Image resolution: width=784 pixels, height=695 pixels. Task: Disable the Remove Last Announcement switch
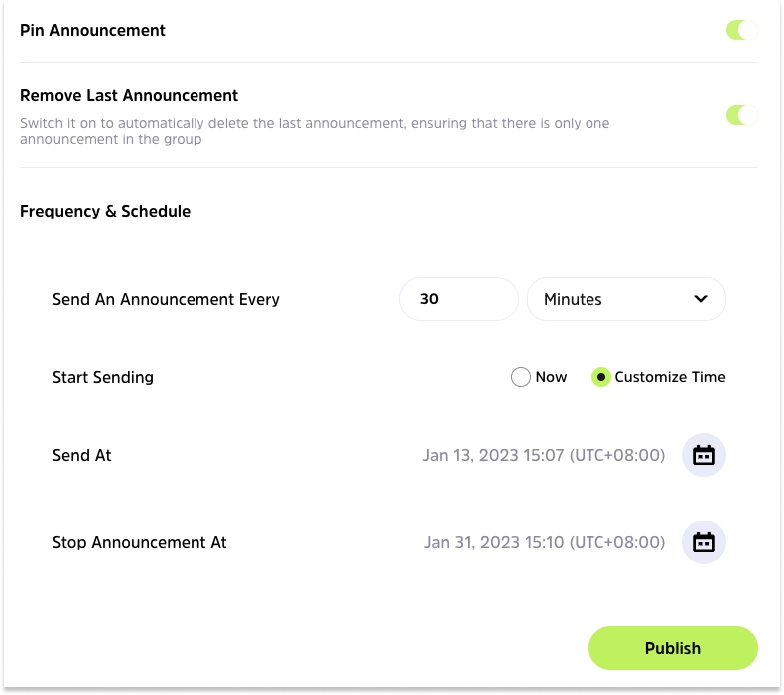pos(740,115)
